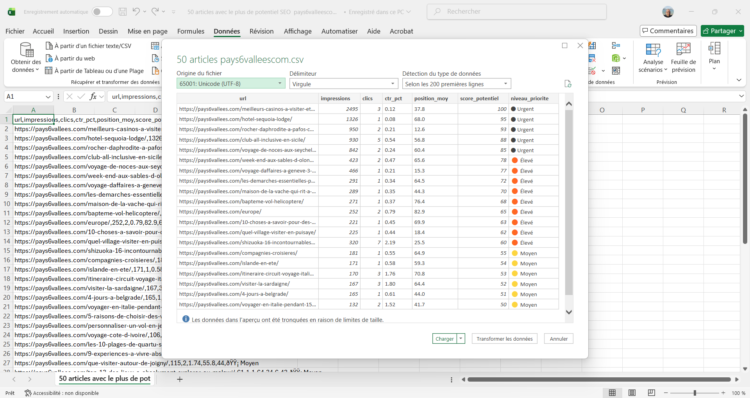This screenshot has height=398, width=750.
Task: Click the accessibility status icon
Action: [28, 393]
